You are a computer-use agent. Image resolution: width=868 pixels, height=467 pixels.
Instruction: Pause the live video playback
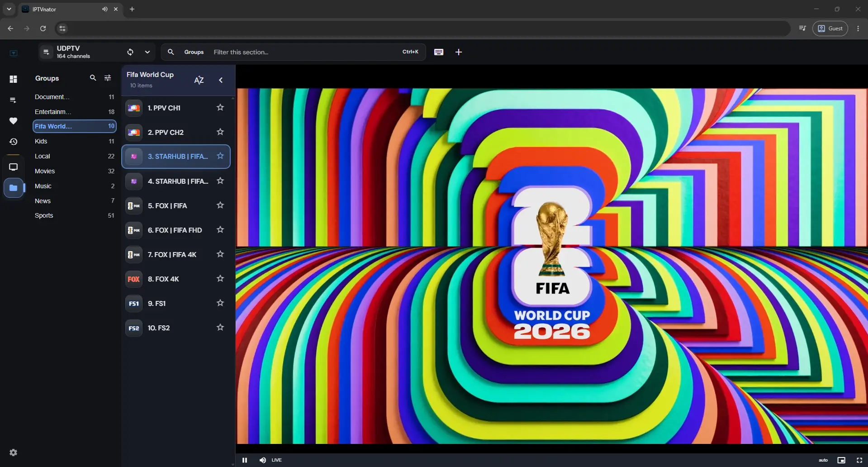tap(245, 460)
